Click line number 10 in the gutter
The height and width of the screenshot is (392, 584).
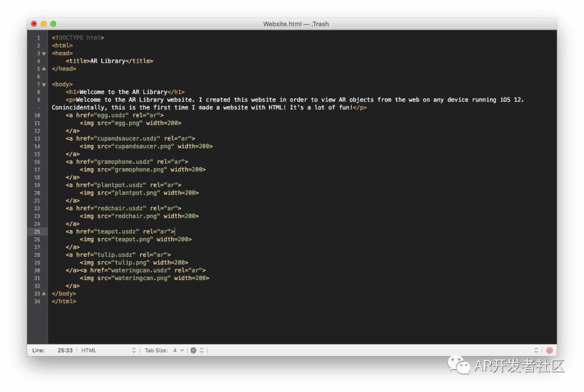(x=37, y=115)
